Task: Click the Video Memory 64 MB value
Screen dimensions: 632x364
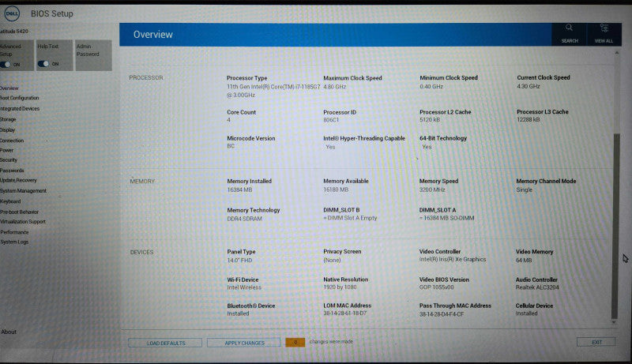Action: pos(524,260)
